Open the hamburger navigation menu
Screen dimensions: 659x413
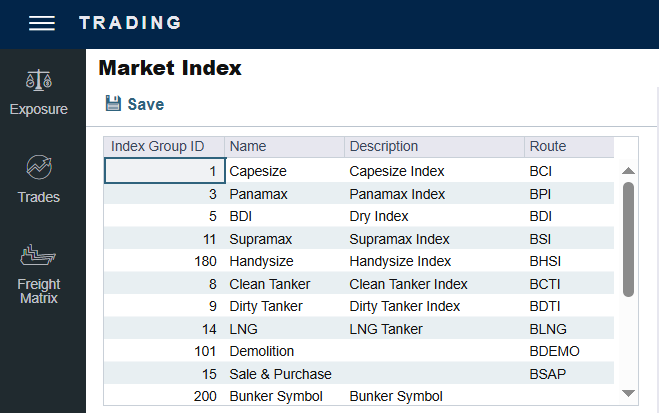click(x=41, y=23)
